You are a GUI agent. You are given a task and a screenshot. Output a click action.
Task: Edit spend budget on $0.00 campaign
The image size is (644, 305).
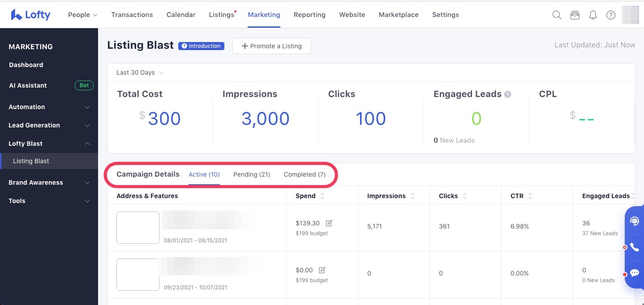click(322, 270)
